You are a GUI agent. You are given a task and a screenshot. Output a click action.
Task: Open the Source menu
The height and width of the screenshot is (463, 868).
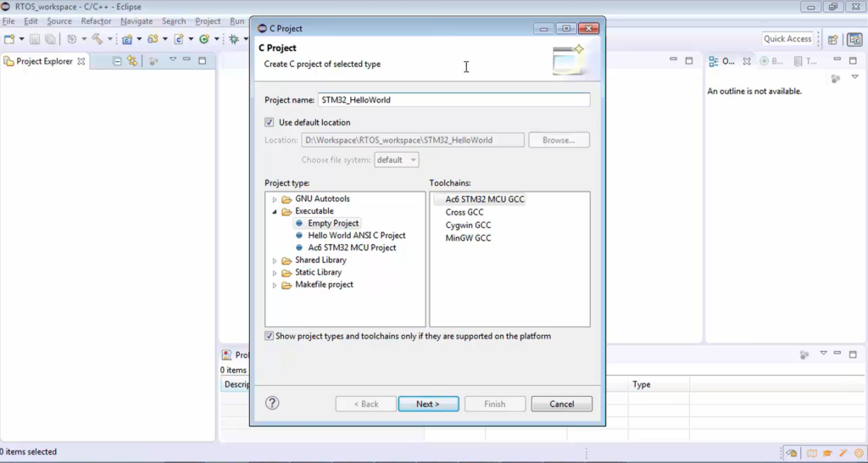(x=59, y=21)
